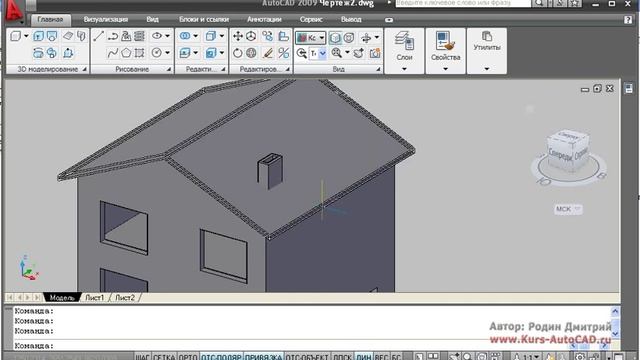
Task: Click the search binoculars icon in title bar
Action: pyautogui.click(x=539, y=3)
